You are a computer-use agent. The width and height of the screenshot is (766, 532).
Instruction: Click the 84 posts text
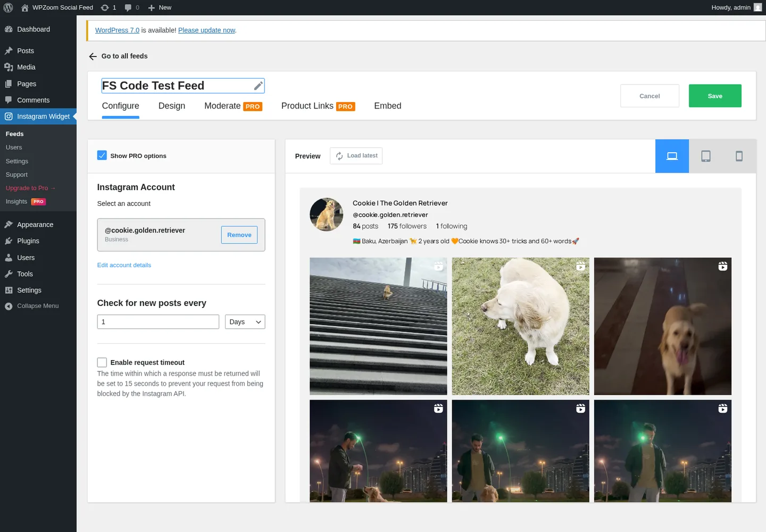point(365,226)
